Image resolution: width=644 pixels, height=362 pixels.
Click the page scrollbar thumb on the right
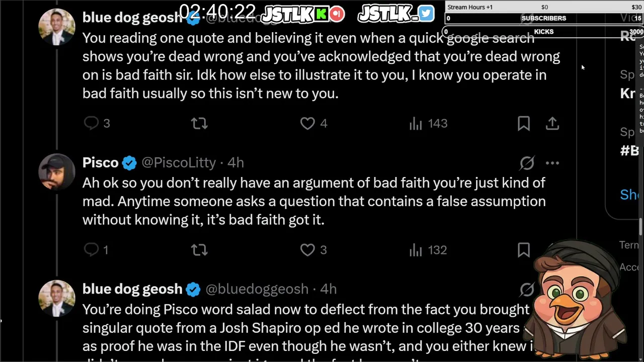(641, 227)
